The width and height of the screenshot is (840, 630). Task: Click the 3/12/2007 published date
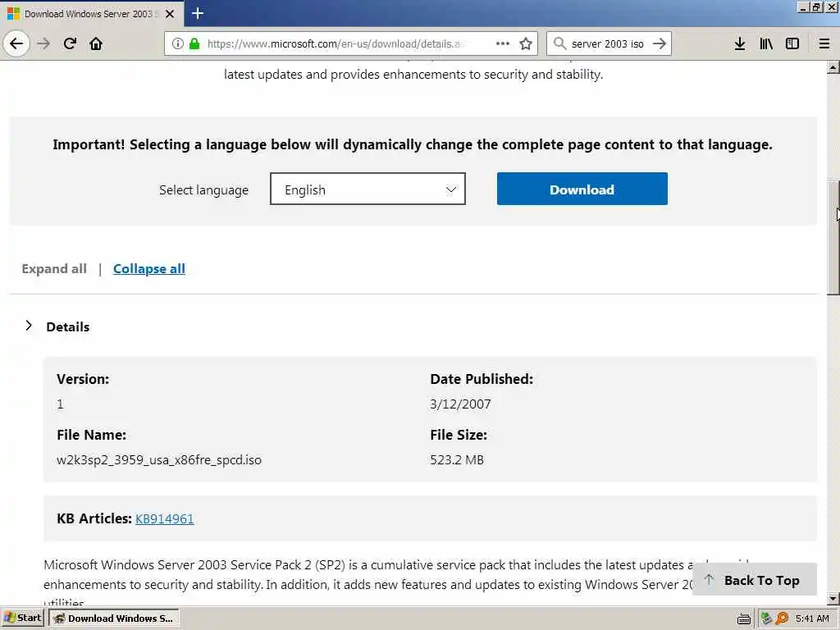coord(460,404)
